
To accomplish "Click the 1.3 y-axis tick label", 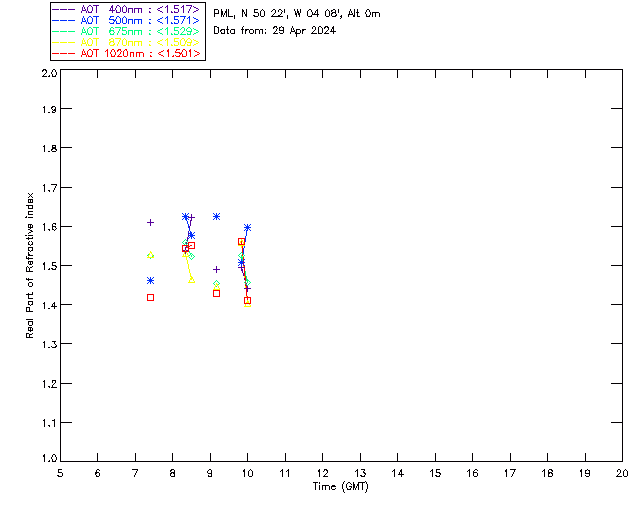I will pyautogui.click(x=49, y=345).
